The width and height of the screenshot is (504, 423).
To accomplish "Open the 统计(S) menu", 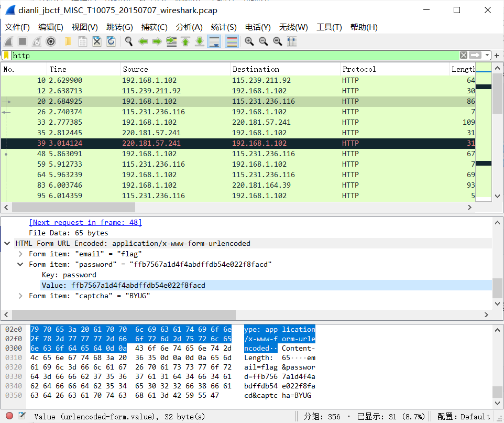I will click(224, 27).
